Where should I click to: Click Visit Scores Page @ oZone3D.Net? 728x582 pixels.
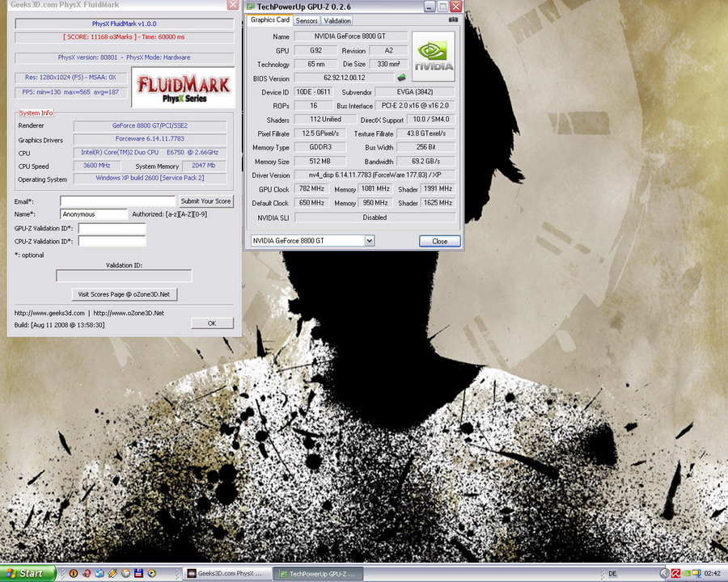click(x=124, y=294)
